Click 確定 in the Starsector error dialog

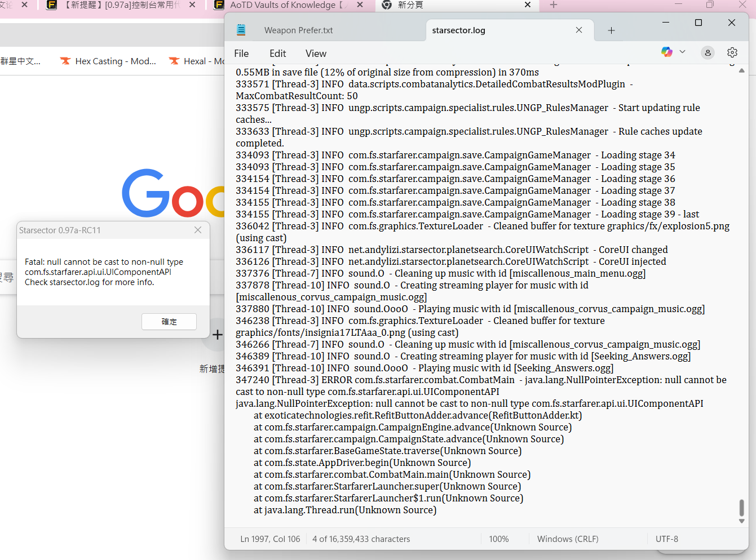tap(169, 322)
